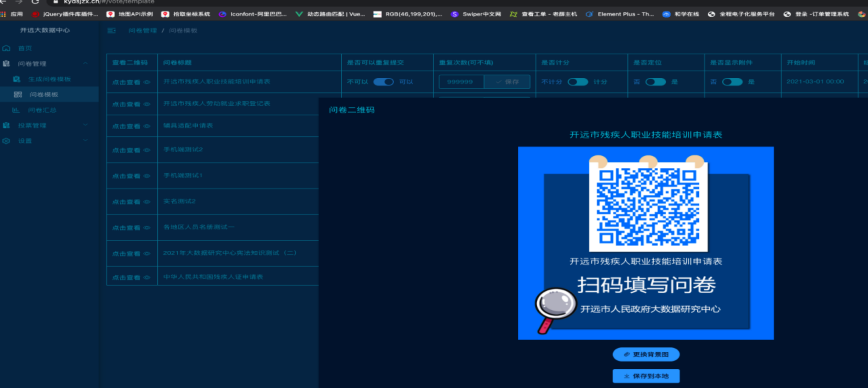The width and height of the screenshot is (868, 388).
Task: Open the 全程电子化服务平台 bookmark
Action: 741,14
